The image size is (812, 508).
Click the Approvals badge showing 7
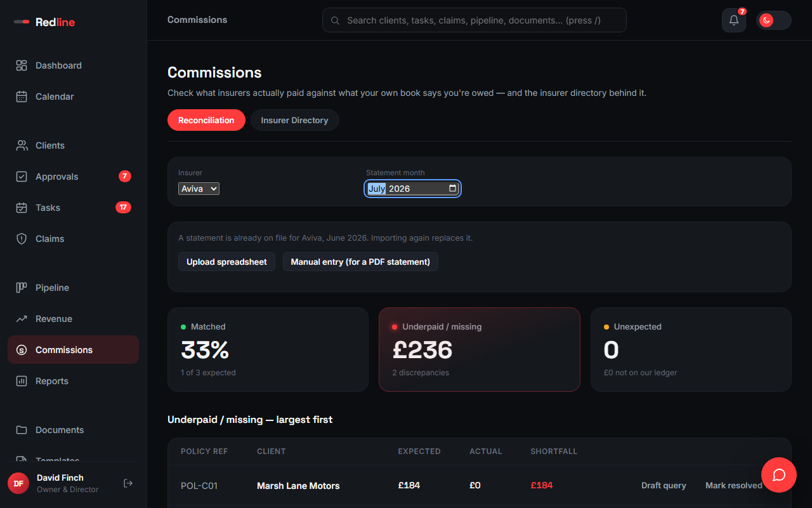point(125,177)
